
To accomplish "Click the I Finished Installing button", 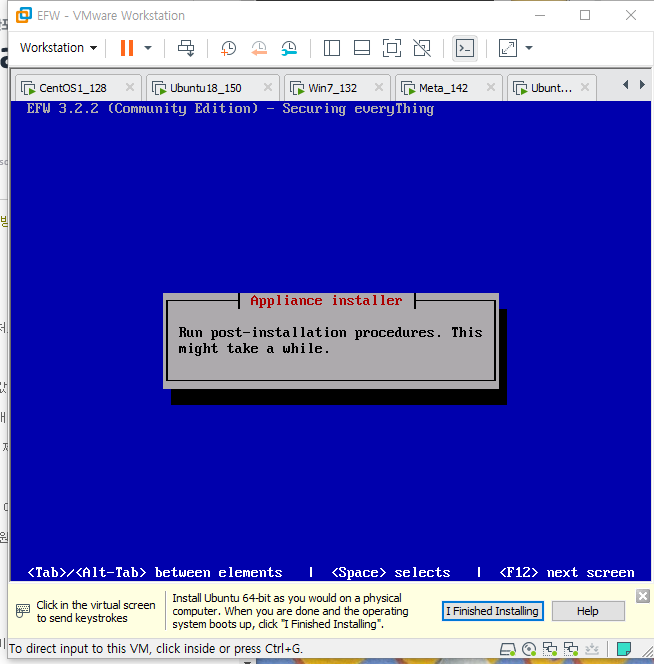I will pyautogui.click(x=493, y=611).
